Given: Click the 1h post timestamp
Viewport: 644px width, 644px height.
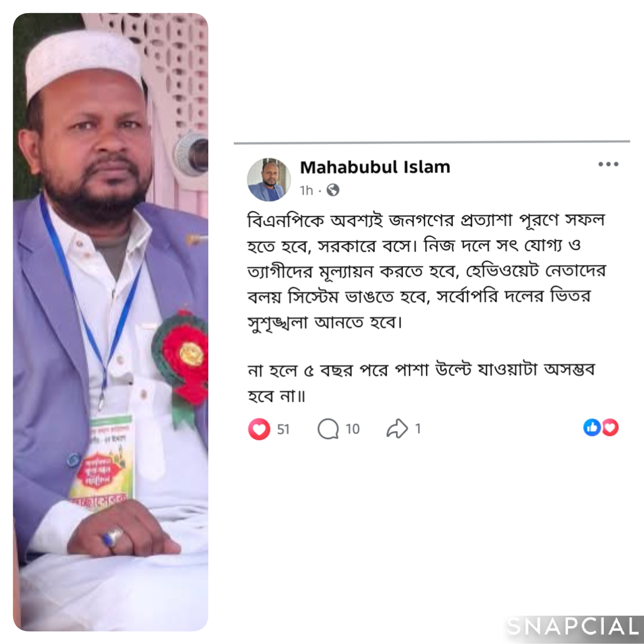Looking at the screenshot, I should coord(306,190).
